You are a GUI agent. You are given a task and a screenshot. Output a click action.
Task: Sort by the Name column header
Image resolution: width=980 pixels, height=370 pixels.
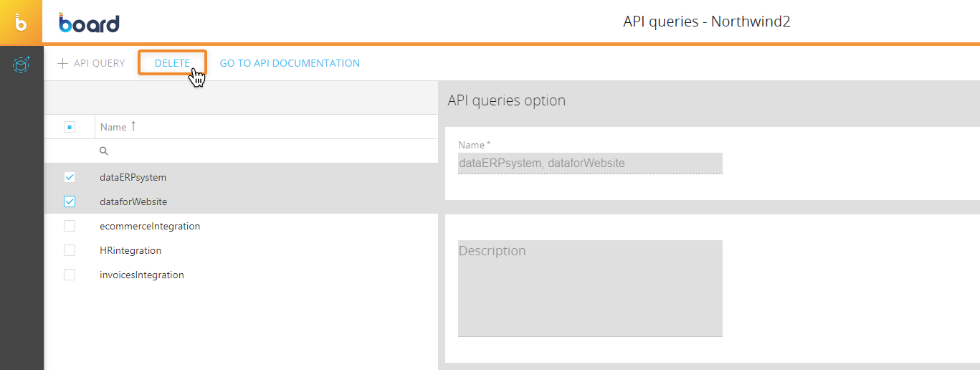(x=113, y=127)
